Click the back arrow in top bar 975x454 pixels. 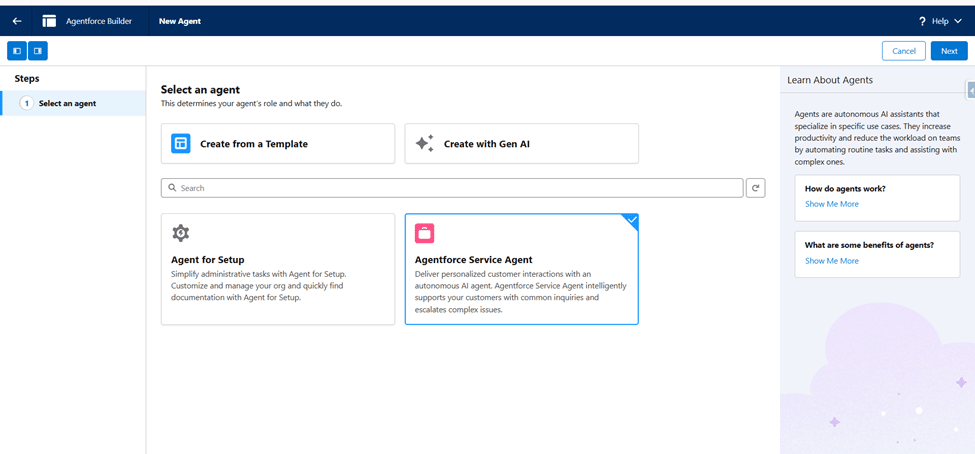[17, 21]
